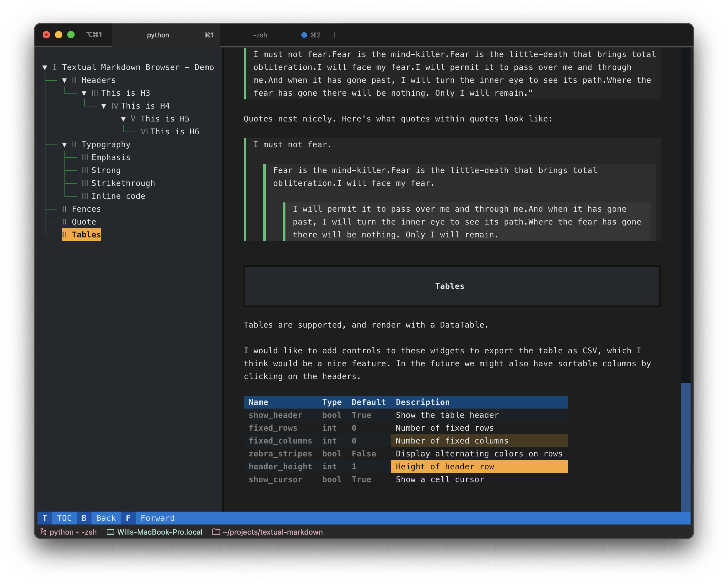Jump to the Emphasis section

(106, 158)
